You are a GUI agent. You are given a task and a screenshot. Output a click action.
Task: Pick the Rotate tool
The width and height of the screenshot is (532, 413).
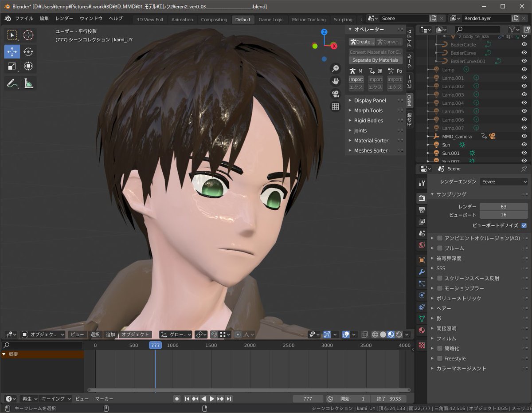tap(28, 51)
